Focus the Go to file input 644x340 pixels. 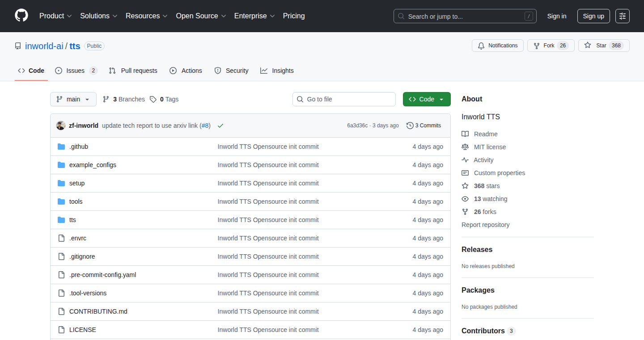tap(344, 99)
